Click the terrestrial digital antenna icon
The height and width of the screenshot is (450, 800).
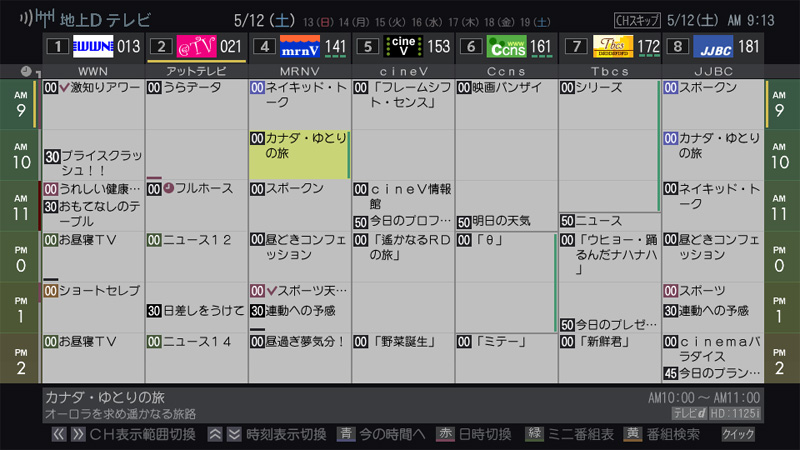[x=28, y=18]
